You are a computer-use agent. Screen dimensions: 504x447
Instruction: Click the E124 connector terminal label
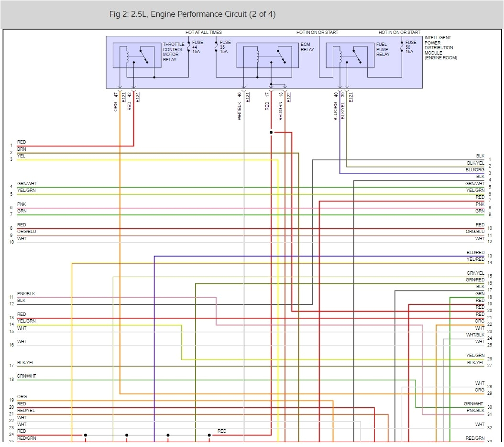click(x=138, y=97)
